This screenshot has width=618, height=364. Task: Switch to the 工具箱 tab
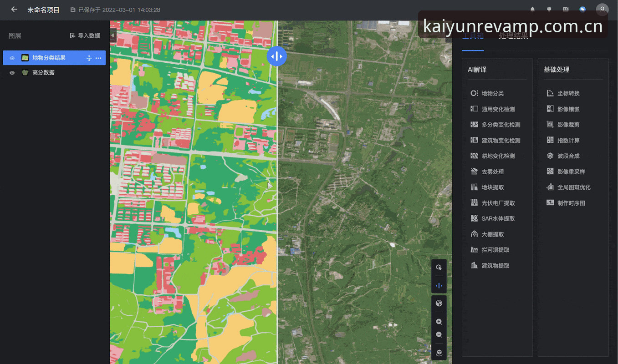click(473, 36)
